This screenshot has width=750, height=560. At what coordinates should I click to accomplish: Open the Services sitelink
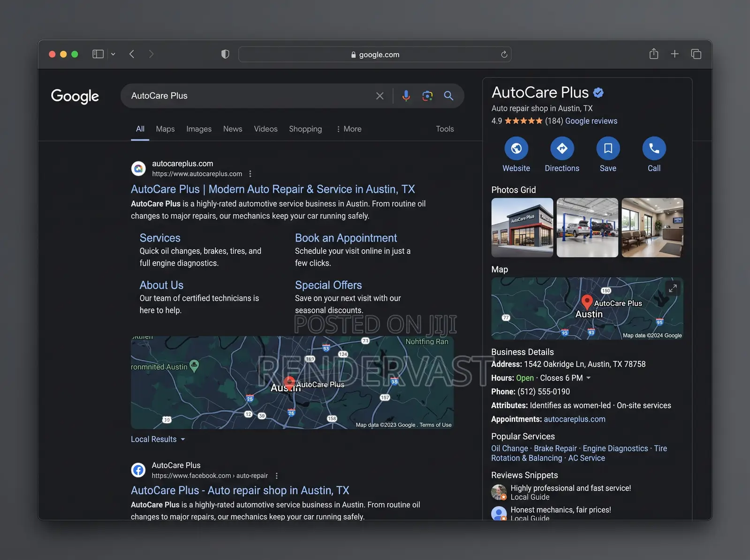click(x=160, y=238)
